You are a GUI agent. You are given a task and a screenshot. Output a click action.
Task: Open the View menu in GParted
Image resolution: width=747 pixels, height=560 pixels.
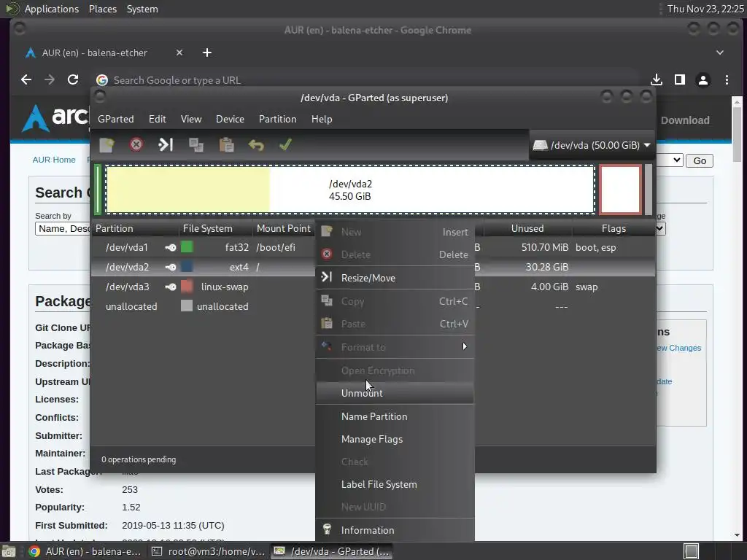click(191, 119)
